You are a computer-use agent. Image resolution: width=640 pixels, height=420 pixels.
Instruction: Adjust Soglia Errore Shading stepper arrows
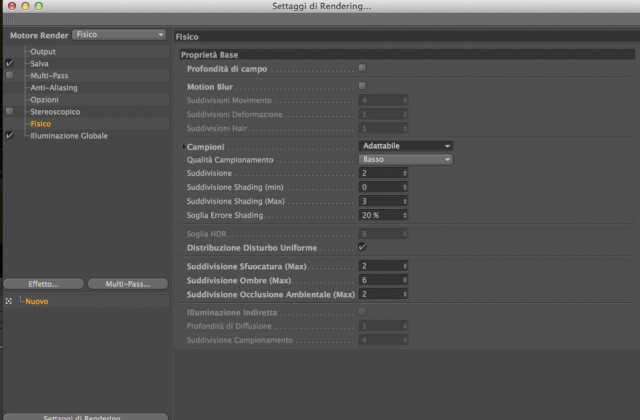pyautogui.click(x=405, y=215)
